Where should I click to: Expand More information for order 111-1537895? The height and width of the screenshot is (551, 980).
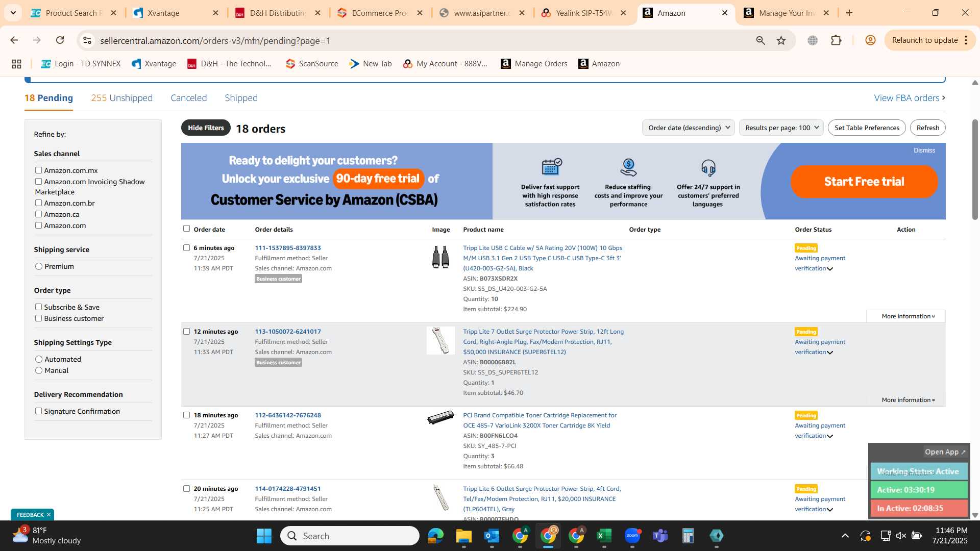click(908, 316)
